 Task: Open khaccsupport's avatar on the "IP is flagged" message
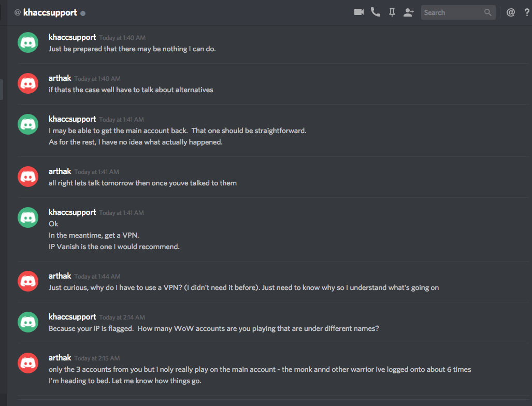pos(28,322)
